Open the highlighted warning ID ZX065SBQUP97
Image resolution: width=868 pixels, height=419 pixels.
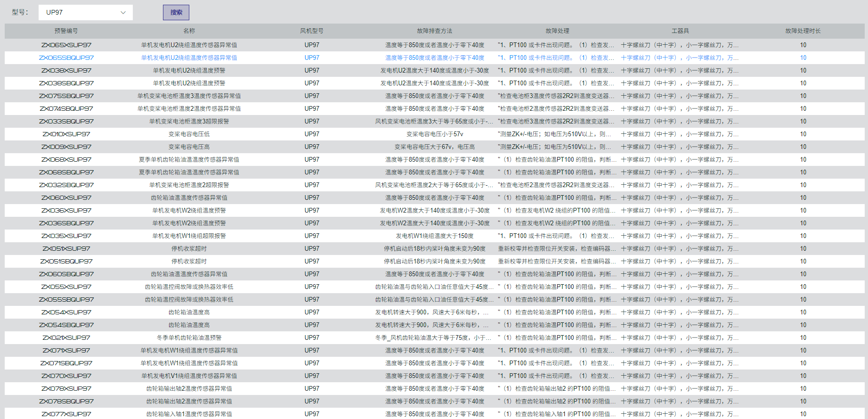point(66,58)
